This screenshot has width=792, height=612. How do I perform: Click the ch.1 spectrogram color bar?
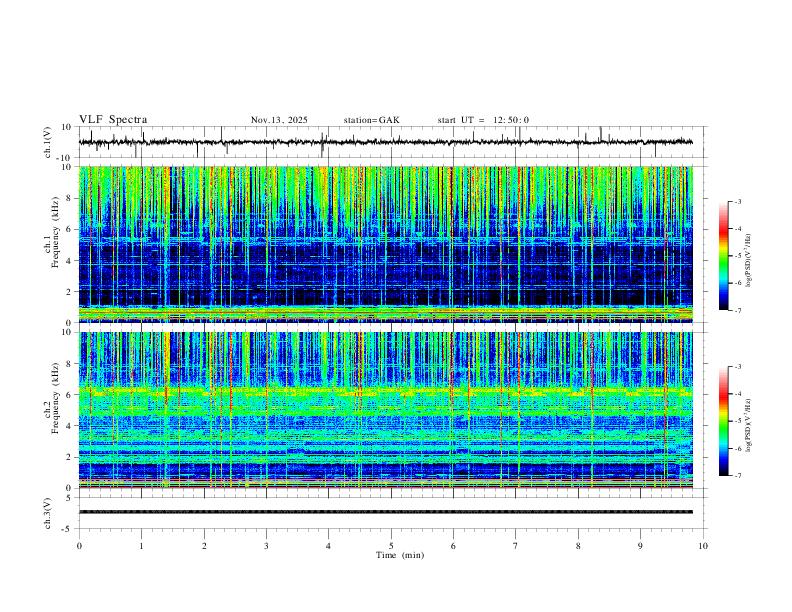[x=724, y=256]
